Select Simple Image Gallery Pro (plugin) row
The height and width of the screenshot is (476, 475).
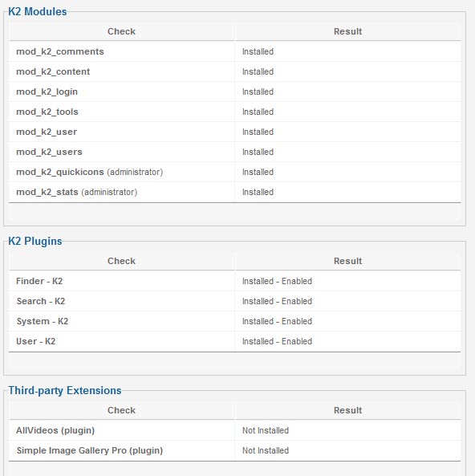[234, 450]
